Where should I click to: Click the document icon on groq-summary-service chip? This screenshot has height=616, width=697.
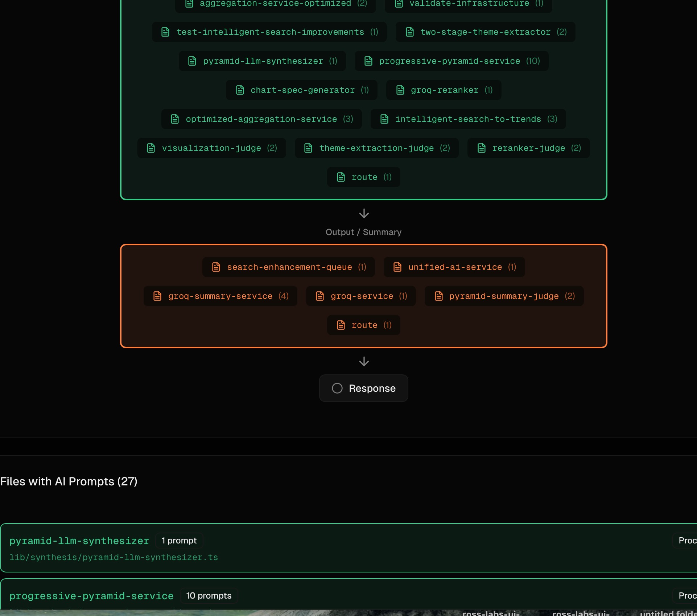(158, 296)
